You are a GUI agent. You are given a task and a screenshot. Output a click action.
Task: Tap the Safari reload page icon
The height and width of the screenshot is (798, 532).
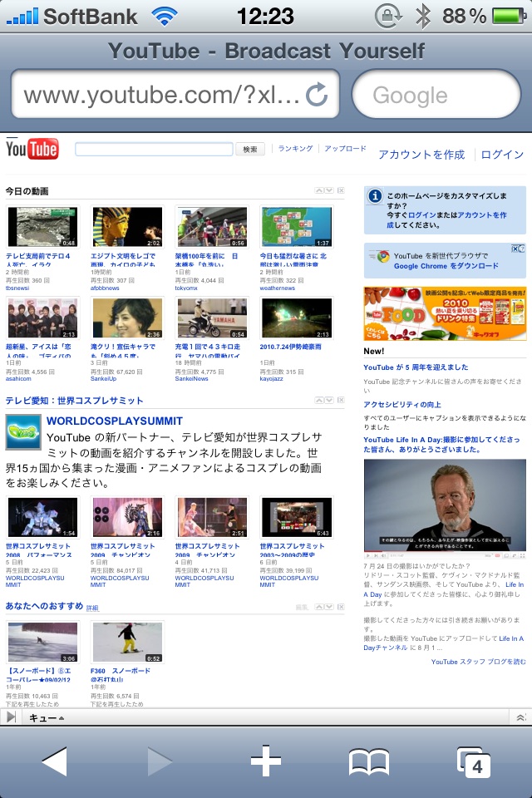pyautogui.click(x=317, y=94)
